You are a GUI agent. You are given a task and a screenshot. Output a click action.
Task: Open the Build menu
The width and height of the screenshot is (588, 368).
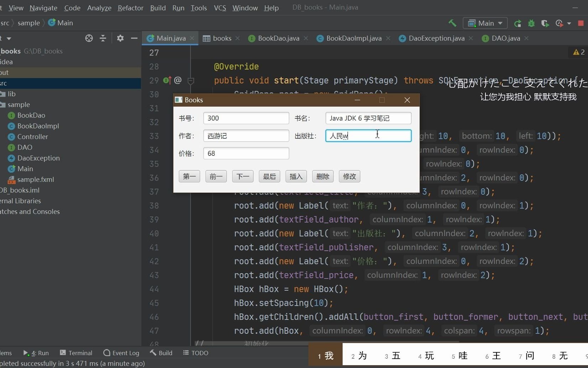(x=158, y=8)
